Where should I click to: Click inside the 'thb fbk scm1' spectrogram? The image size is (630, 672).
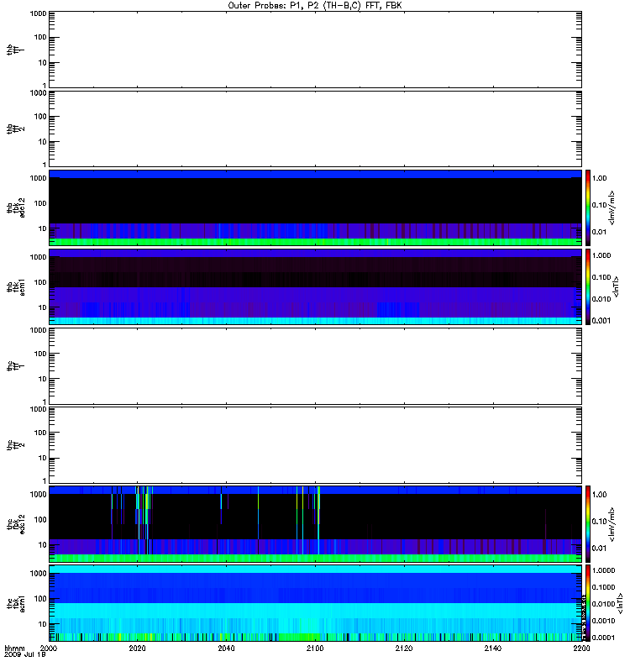(316, 286)
